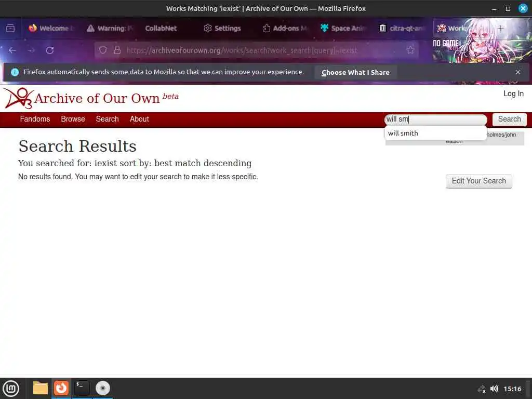Switch to the Warning tab

point(110,28)
